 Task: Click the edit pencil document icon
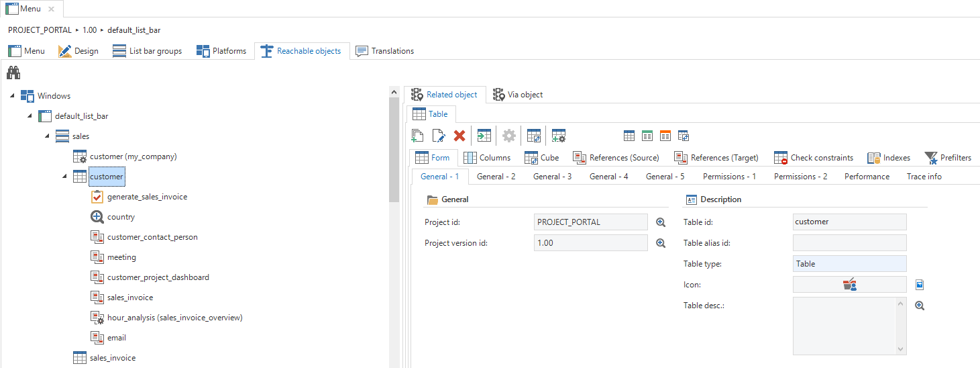439,136
